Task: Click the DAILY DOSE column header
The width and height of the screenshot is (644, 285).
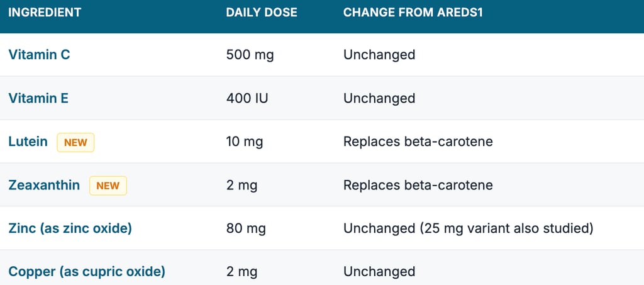Action: click(x=262, y=12)
